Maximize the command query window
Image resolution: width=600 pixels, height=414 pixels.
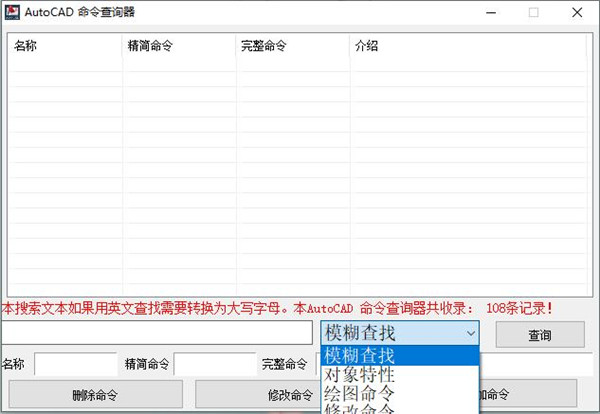pos(533,13)
